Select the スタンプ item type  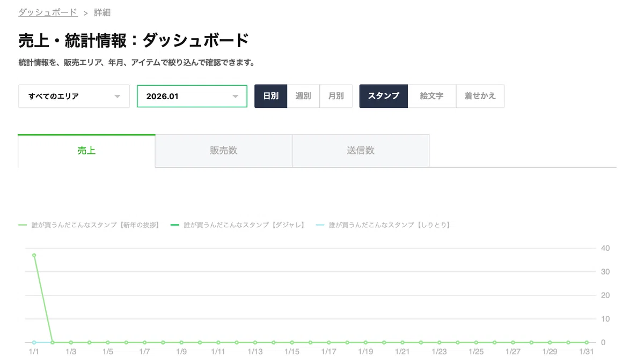click(384, 96)
